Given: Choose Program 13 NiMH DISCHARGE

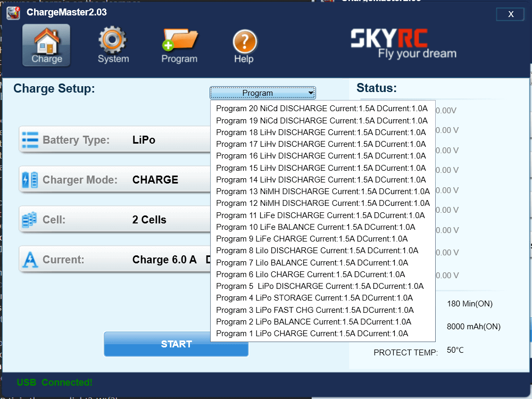Looking at the screenshot, I should (x=322, y=192).
